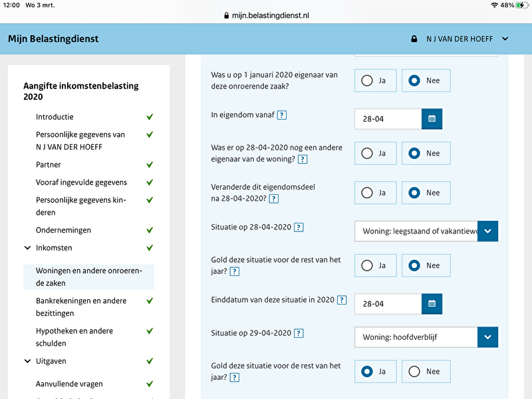This screenshot has width=532, height=399.
Task: Open calendar picker for 'In eigendom vanaf'
Action: pos(432,119)
